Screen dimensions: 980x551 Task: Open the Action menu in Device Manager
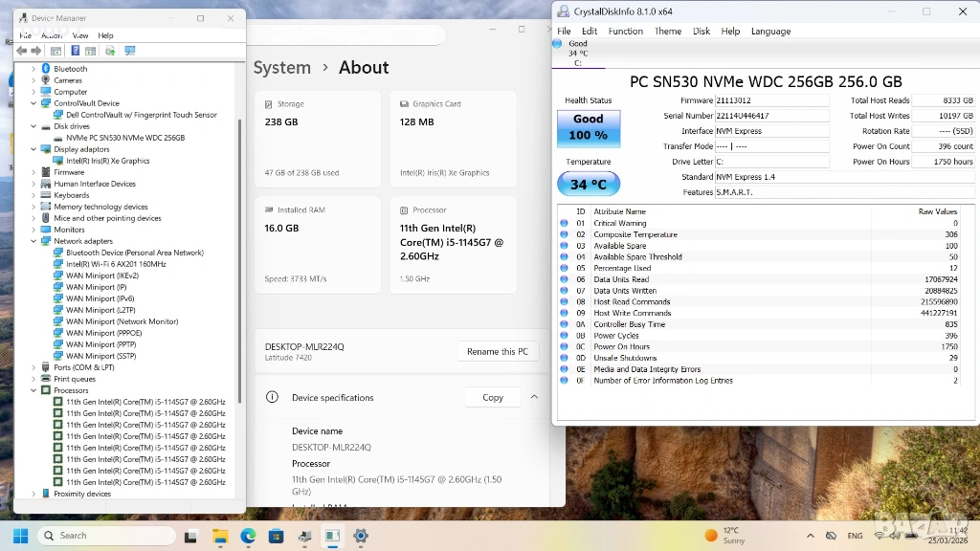point(52,35)
